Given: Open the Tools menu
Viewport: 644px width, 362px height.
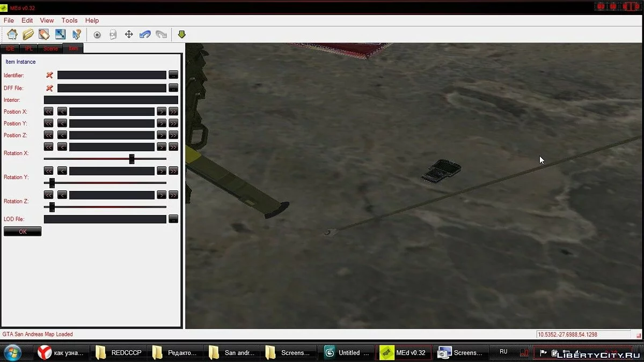Looking at the screenshot, I should [69, 20].
